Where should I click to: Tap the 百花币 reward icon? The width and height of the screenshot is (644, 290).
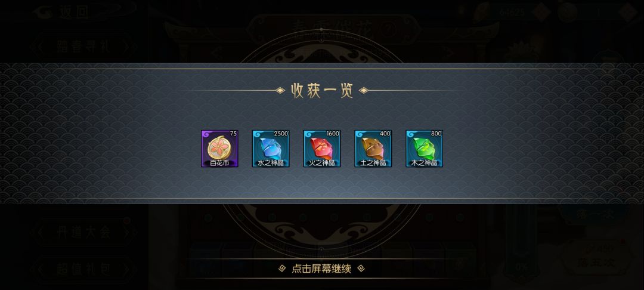[219, 149]
